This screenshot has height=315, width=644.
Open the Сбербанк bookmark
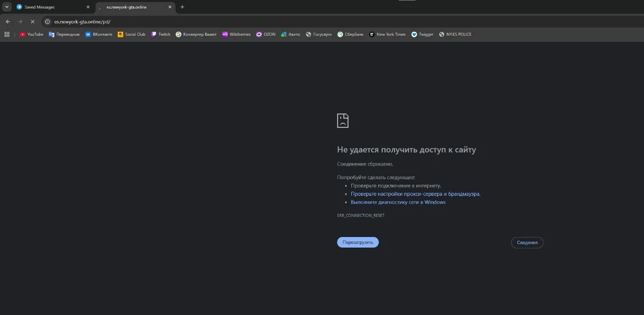[351, 34]
